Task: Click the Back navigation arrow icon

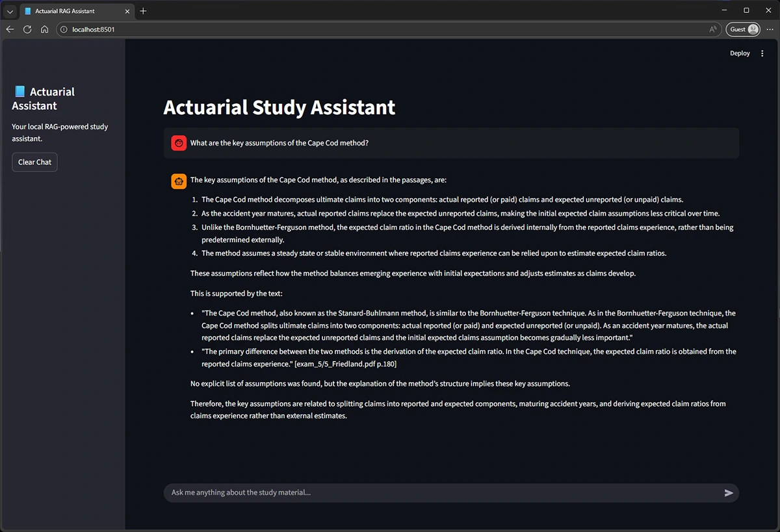Action: click(9, 29)
